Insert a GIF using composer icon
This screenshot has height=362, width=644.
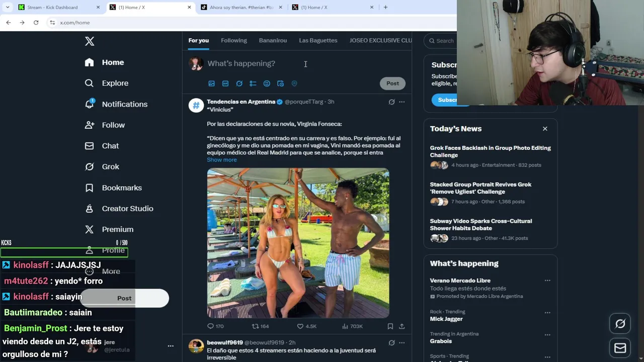coord(225,83)
